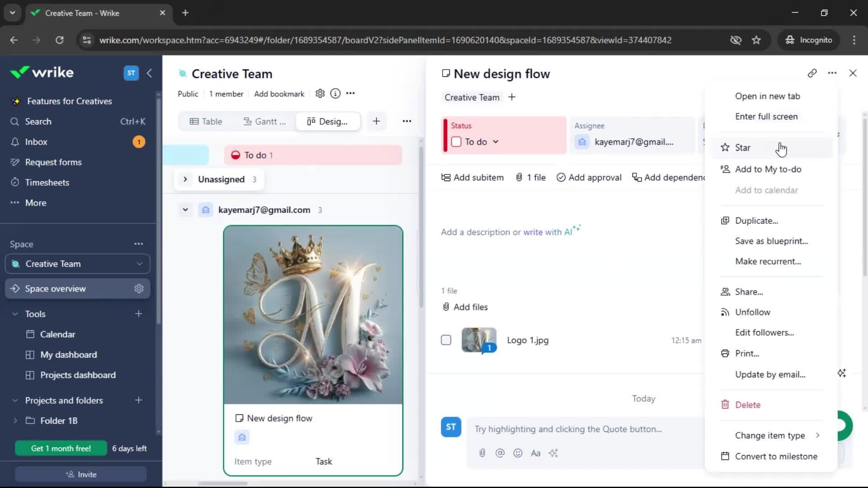This screenshot has height=488, width=868.
Task: Select the Logo 1.jpg file checkbox
Action: click(x=446, y=340)
